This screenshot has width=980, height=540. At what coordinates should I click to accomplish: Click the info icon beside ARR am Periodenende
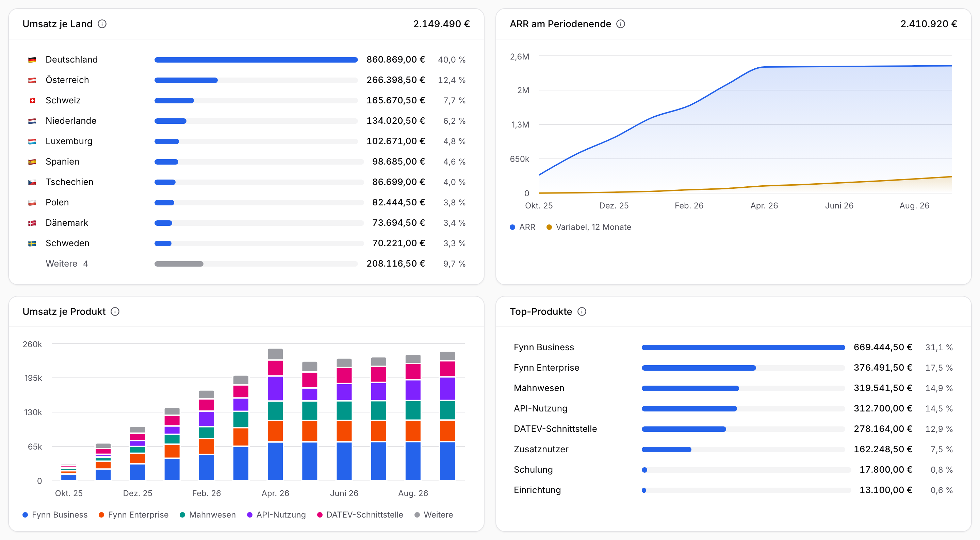click(620, 24)
